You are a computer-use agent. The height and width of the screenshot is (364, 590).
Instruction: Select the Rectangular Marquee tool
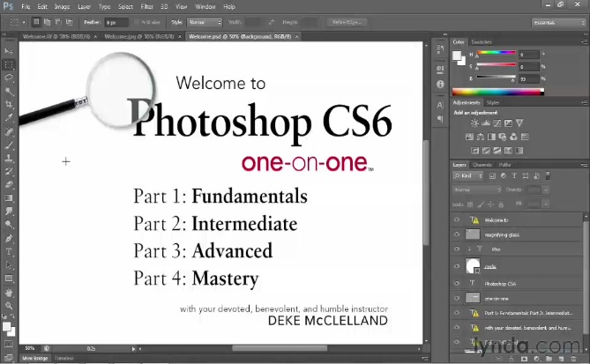click(x=9, y=64)
